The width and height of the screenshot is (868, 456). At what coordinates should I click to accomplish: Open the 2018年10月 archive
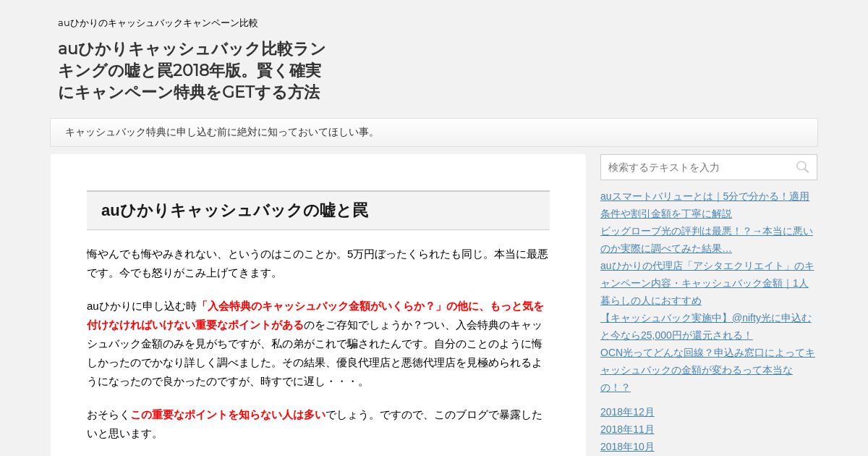pos(627,447)
